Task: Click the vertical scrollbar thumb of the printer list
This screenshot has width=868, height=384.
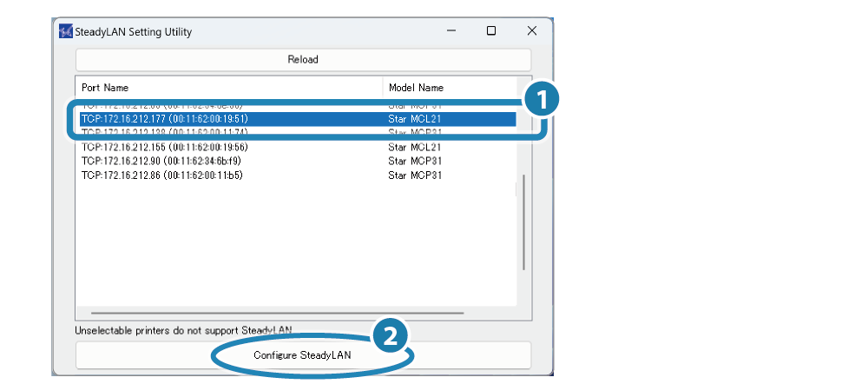Action: (523, 222)
